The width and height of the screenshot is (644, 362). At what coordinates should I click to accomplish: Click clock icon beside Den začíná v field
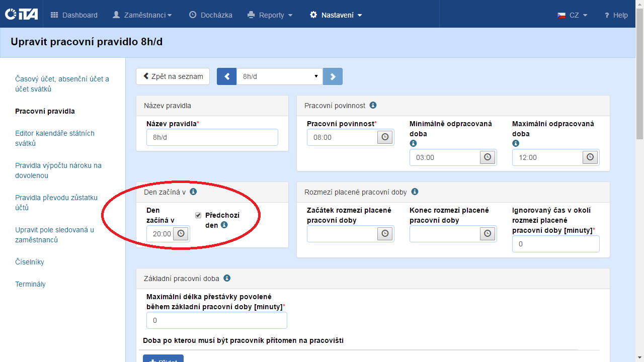click(x=181, y=233)
